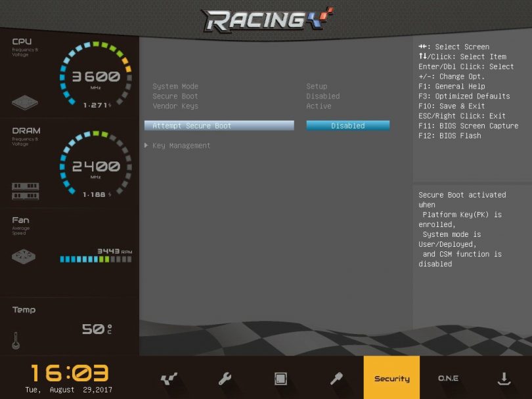Open the Main tab with checkered flag icon
The width and height of the screenshot is (532, 399).
[x=169, y=379]
